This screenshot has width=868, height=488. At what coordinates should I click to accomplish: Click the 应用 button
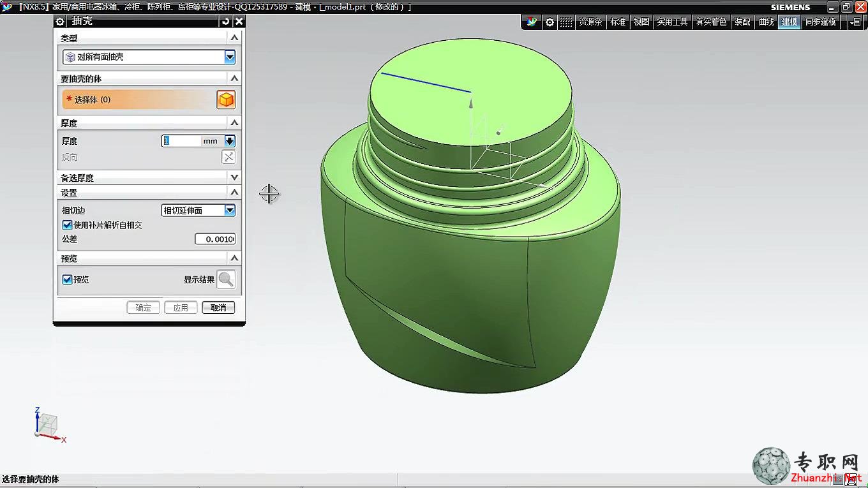181,307
